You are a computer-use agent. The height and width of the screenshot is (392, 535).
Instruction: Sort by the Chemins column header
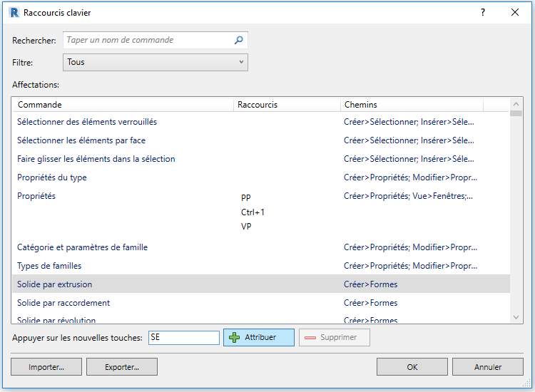click(411, 105)
